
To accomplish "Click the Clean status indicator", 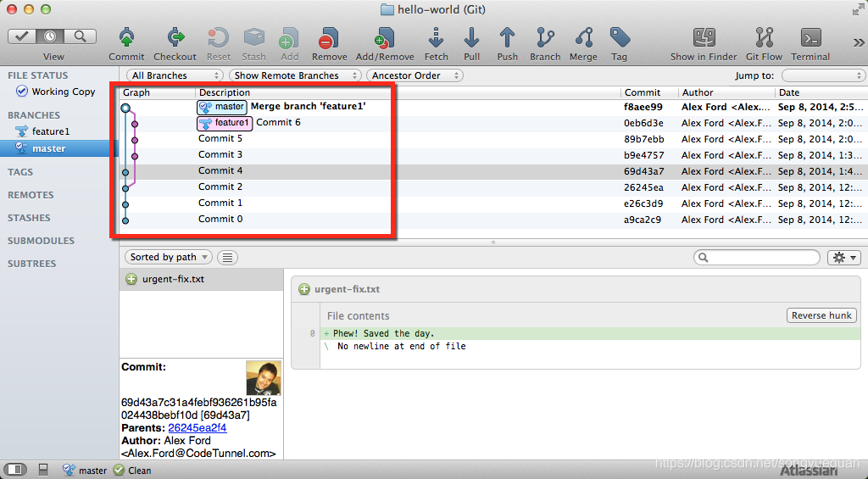I will [x=132, y=471].
